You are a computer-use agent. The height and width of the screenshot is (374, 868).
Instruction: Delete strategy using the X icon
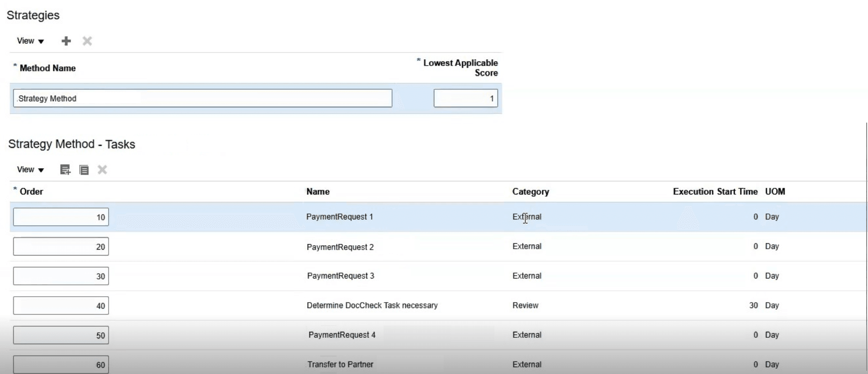(x=87, y=41)
